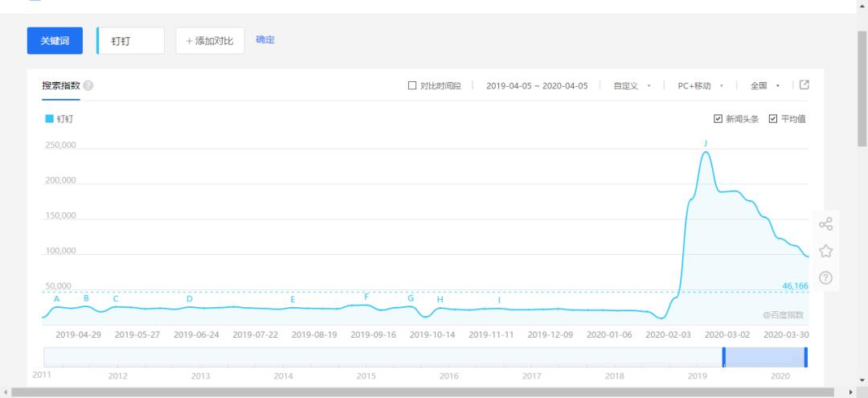
Task: Click the blue 关键词 button
Action: pyautogui.click(x=55, y=41)
